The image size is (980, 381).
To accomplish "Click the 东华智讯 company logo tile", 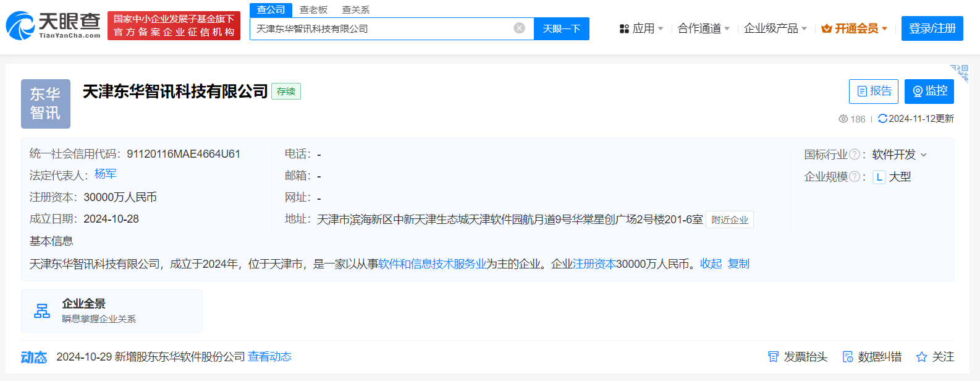I will pyautogui.click(x=46, y=104).
